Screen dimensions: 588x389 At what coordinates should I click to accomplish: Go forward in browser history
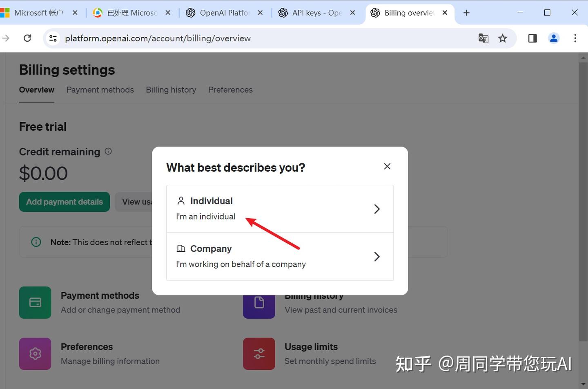6,38
